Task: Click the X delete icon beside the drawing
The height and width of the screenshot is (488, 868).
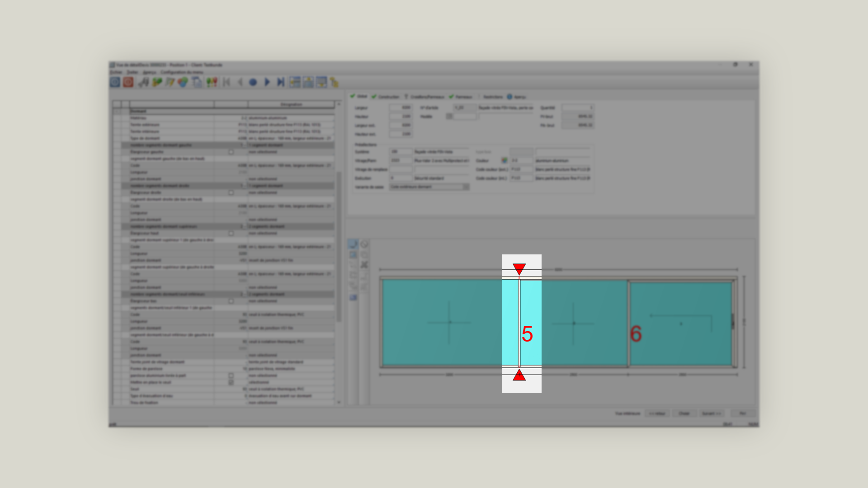Action: click(364, 265)
